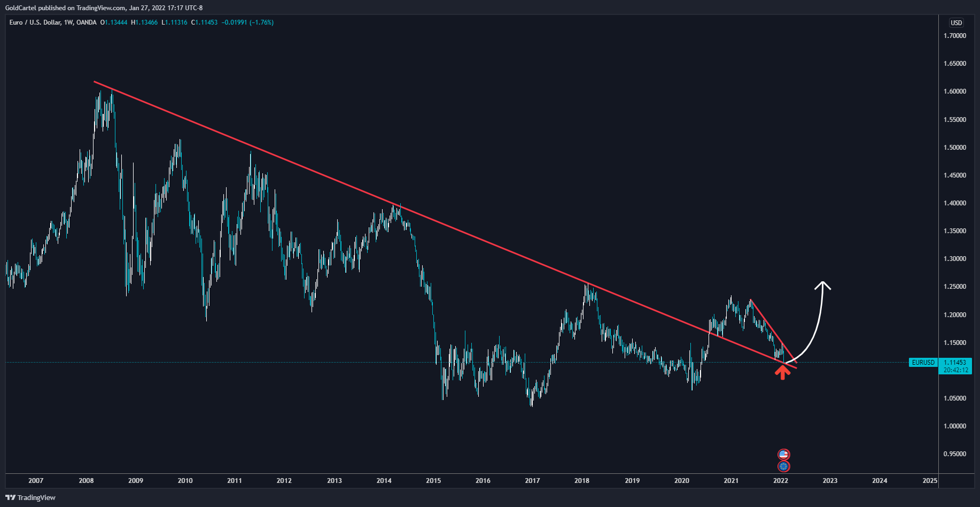The height and width of the screenshot is (507, 980).
Task: Click the 2019 label on time axis
Action: coord(632,480)
